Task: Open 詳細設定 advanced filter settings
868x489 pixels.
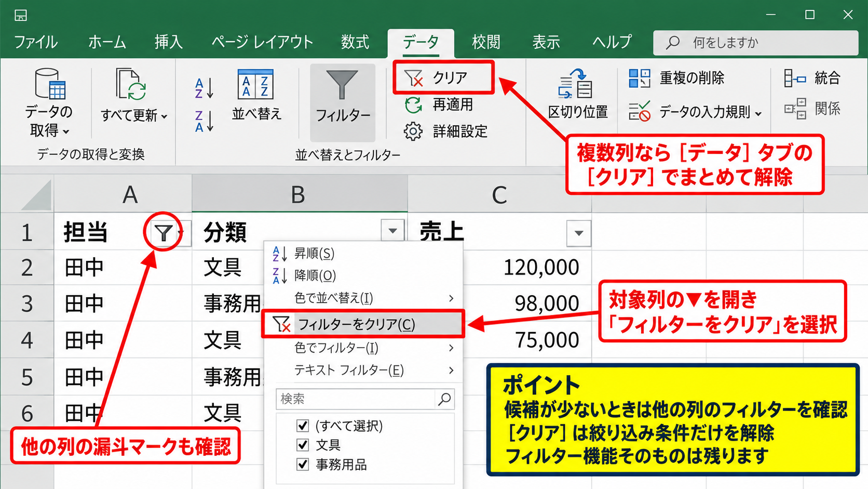Action: pos(446,131)
